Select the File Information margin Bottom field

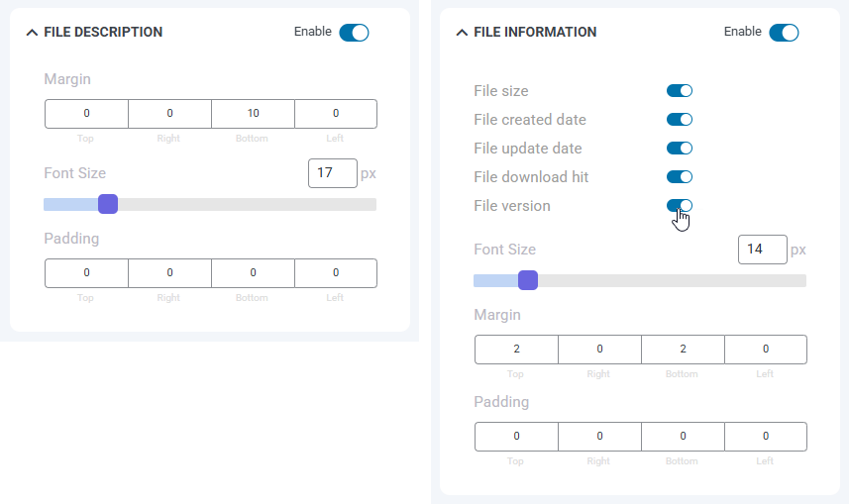(x=683, y=350)
